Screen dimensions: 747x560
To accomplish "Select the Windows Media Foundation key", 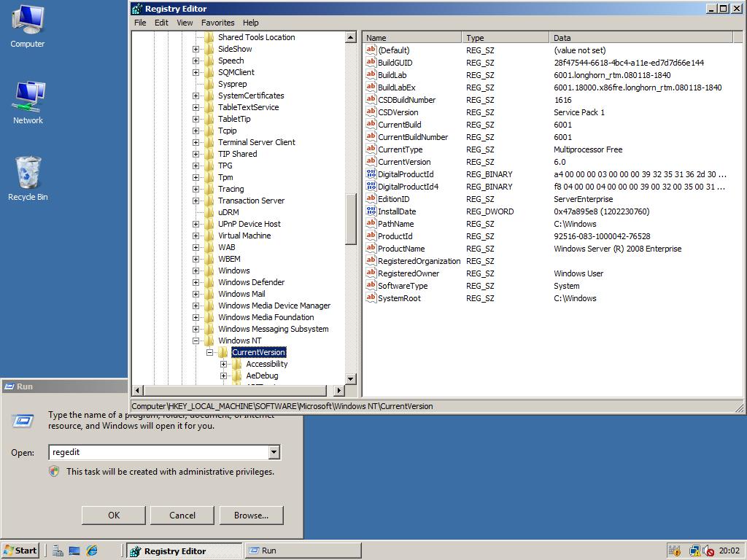I will click(266, 317).
